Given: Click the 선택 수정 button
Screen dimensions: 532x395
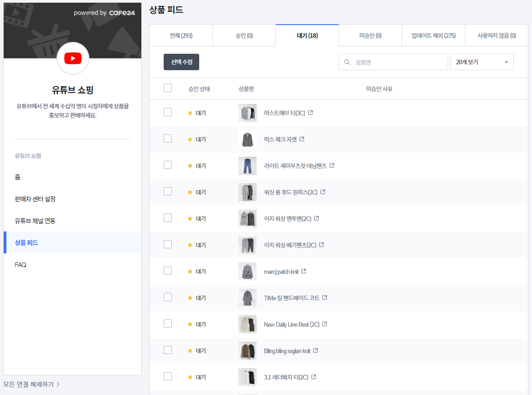Looking at the screenshot, I should click(181, 62).
